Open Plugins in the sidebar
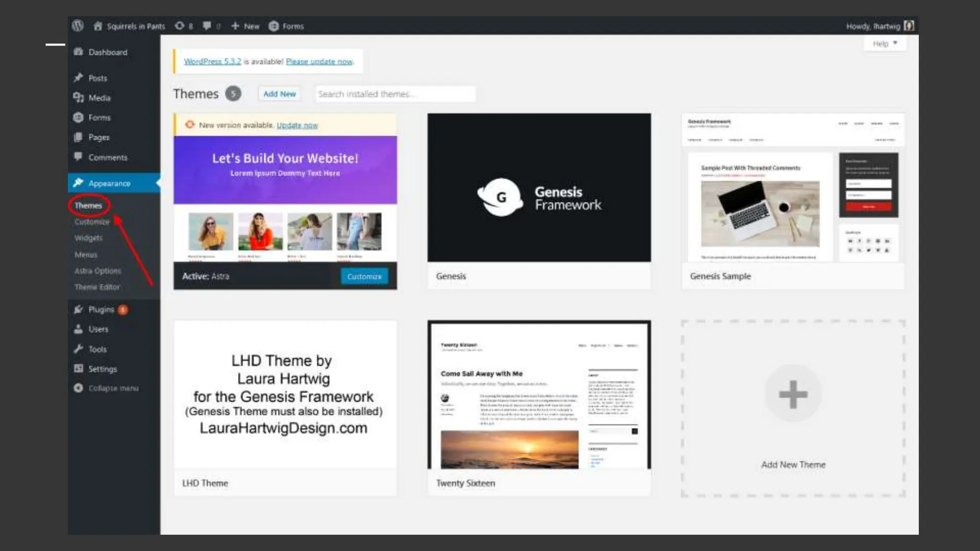 [x=101, y=309]
